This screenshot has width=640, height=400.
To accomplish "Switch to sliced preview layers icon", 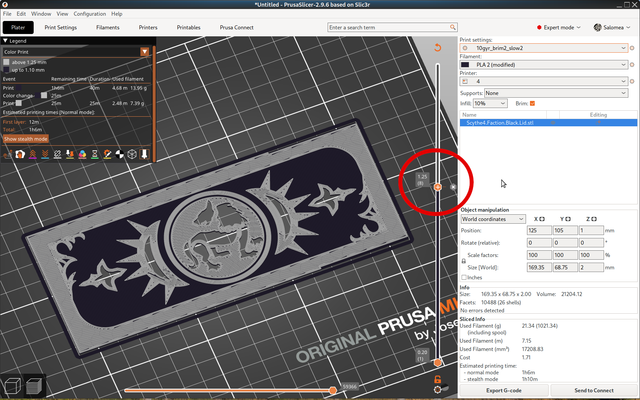I will 33,386.
